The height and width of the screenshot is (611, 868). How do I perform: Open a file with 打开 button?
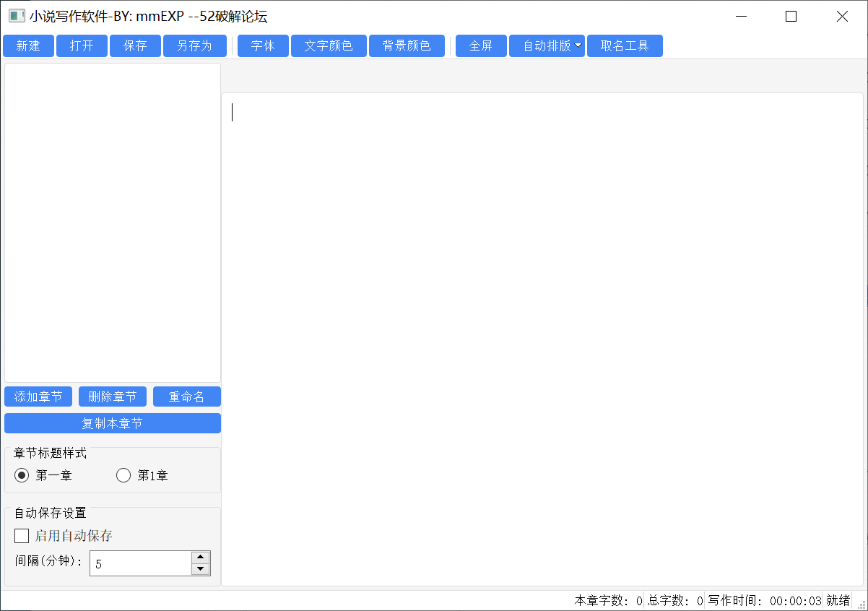point(82,46)
